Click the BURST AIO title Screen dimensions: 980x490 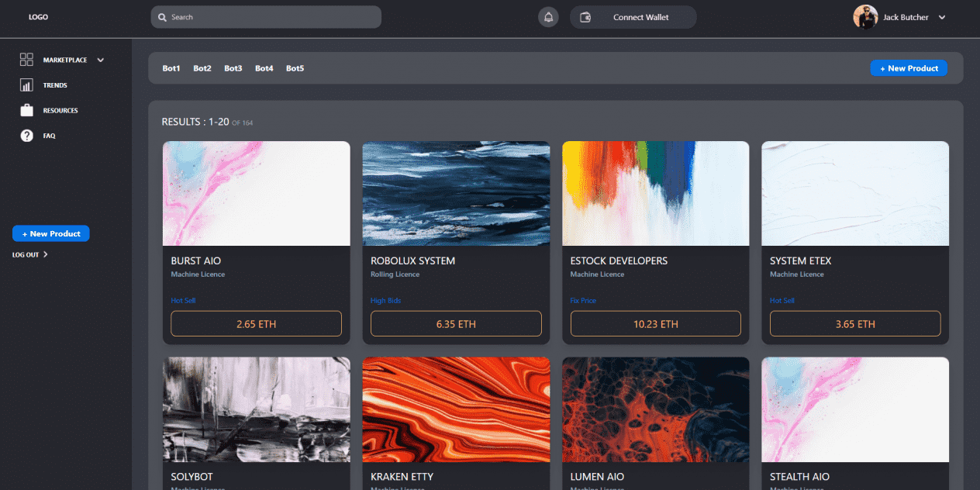[196, 261]
